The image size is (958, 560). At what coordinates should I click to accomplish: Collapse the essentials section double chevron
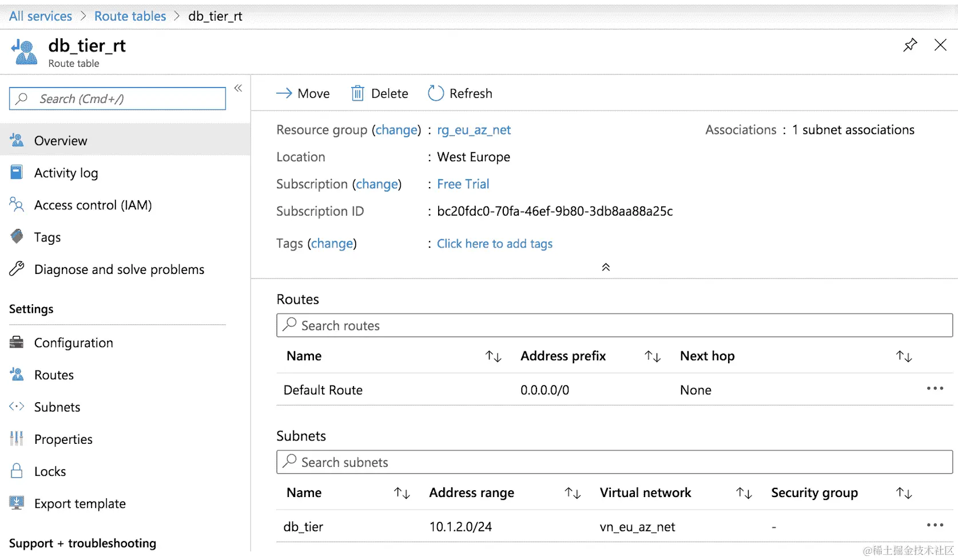click(x=606, y=267)
